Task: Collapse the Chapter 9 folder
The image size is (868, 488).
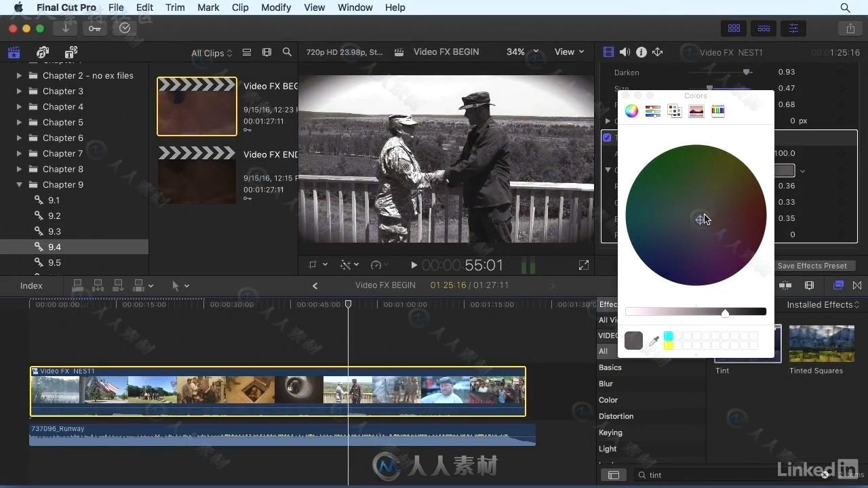Action: coord(19,185)
